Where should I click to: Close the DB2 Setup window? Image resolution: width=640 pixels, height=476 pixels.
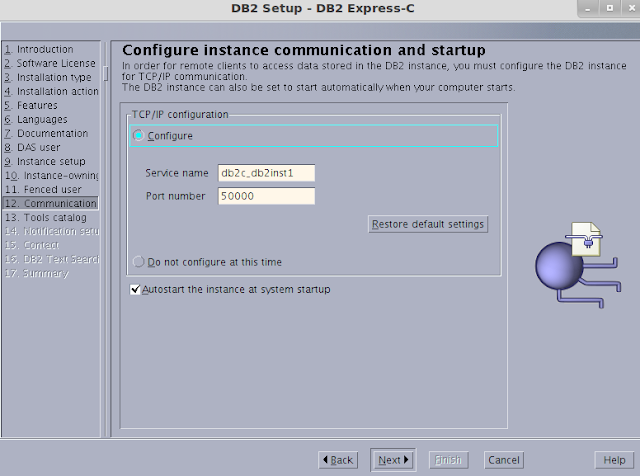click(631, 9)
